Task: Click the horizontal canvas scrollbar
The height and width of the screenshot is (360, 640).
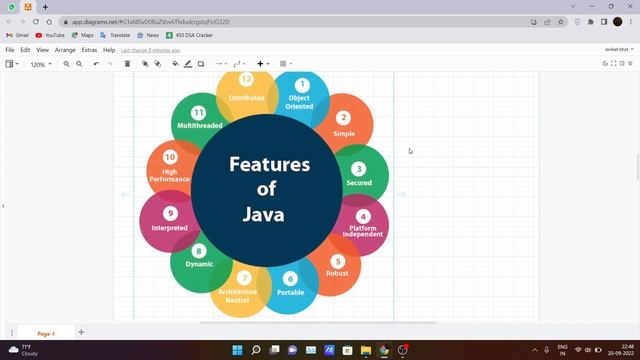Action: pyautogui.click(x=318, y=322)
